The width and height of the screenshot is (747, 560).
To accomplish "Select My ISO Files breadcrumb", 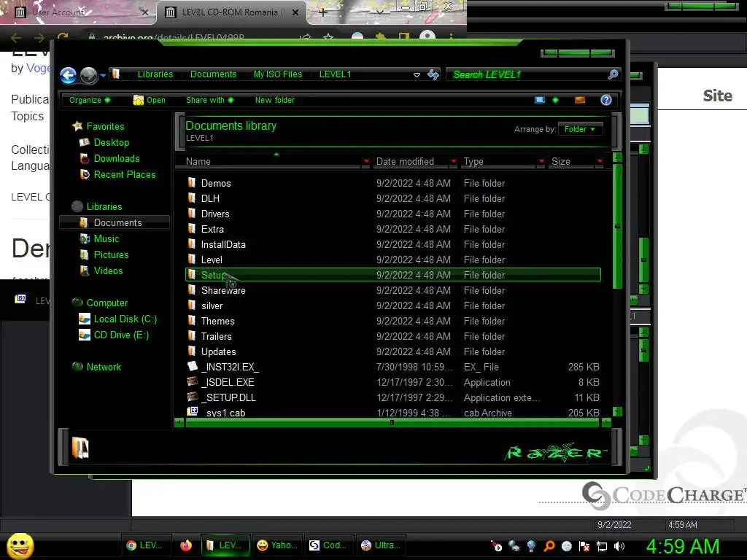I will tap(278, 74).
